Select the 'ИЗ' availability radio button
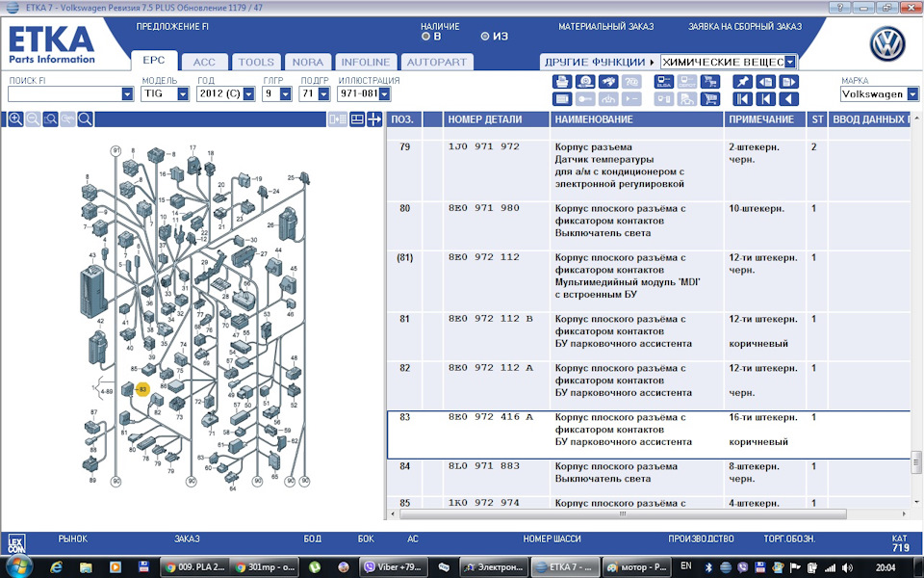This screenshot has width=924, height=578. pos(485,37)
